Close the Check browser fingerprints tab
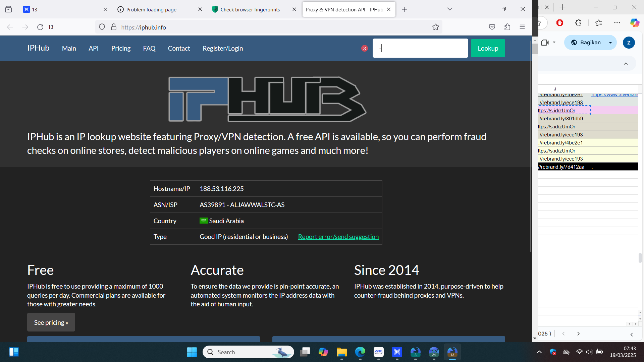 tap(294, 9)
